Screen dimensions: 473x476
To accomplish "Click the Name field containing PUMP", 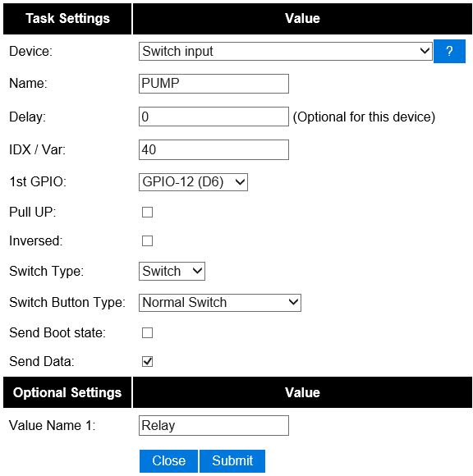I will [214, 84].
